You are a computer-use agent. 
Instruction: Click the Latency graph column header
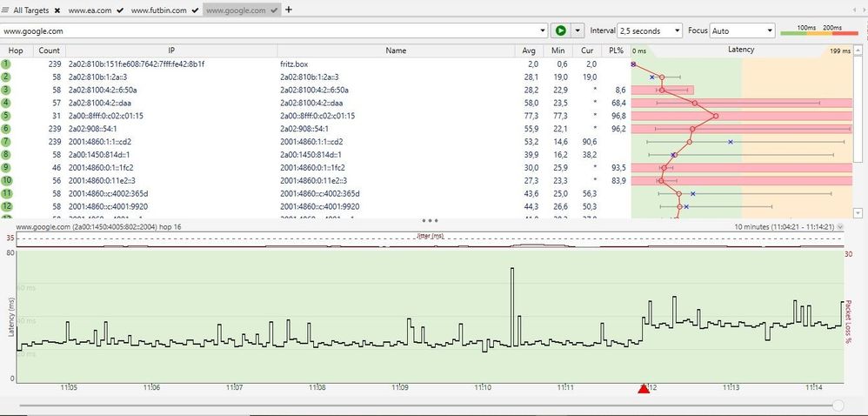click(741, 50)
